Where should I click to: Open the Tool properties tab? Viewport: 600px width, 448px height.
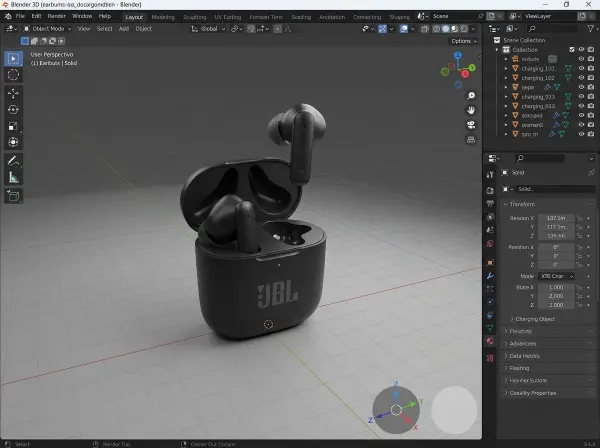(x=490, y=174)
